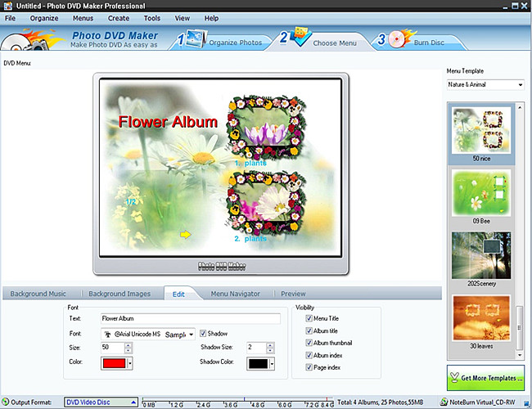This screenshot has height=409, width=532.
Task: Switch to Background Music tab
Action: coord(38,294)
